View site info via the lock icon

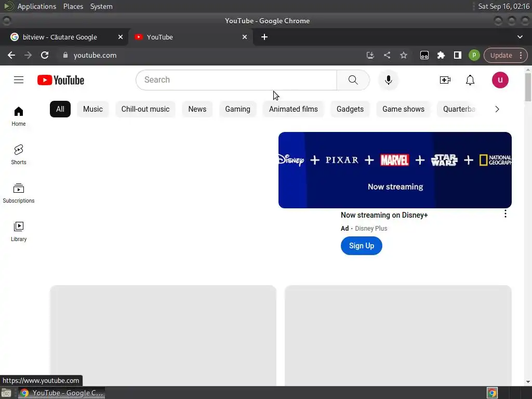coord(65,55)
